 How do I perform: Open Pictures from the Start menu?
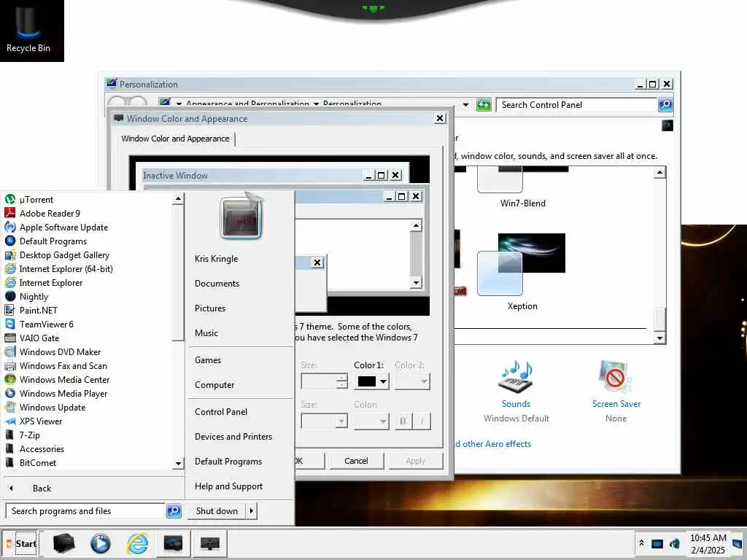(x=210, y=308)
